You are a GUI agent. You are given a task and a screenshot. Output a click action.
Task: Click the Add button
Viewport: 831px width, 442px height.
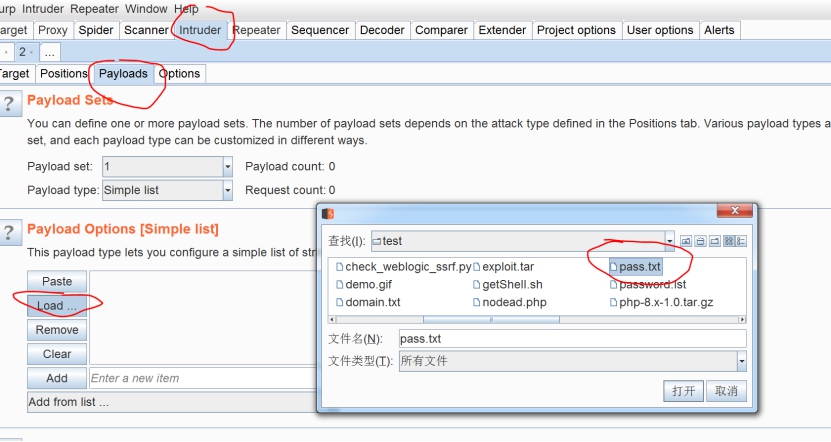coord(57,378)
